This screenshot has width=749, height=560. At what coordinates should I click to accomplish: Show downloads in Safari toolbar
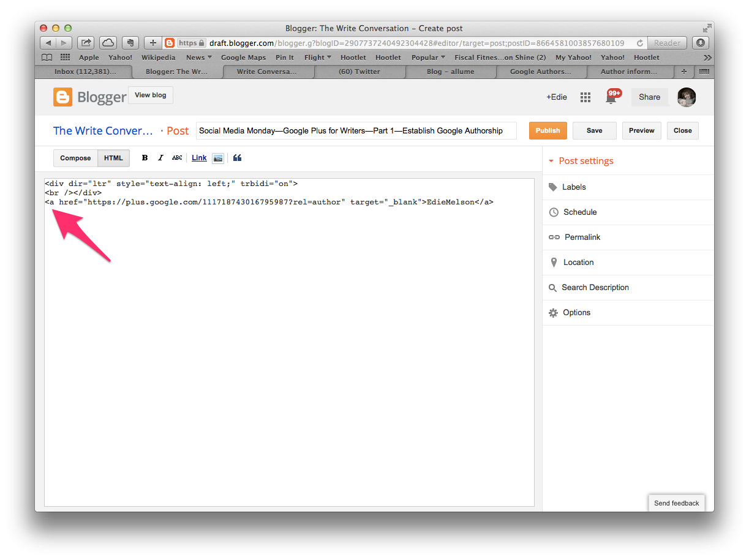[x=701, y=43]
